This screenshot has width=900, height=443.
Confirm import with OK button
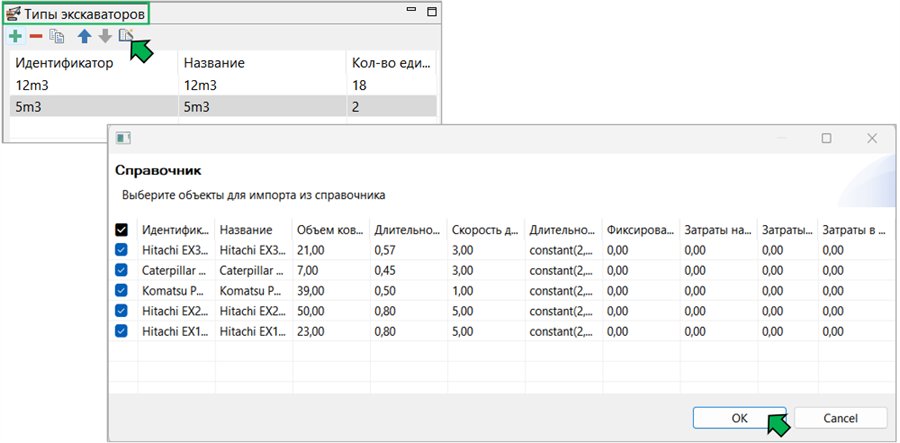click(740, 418)
